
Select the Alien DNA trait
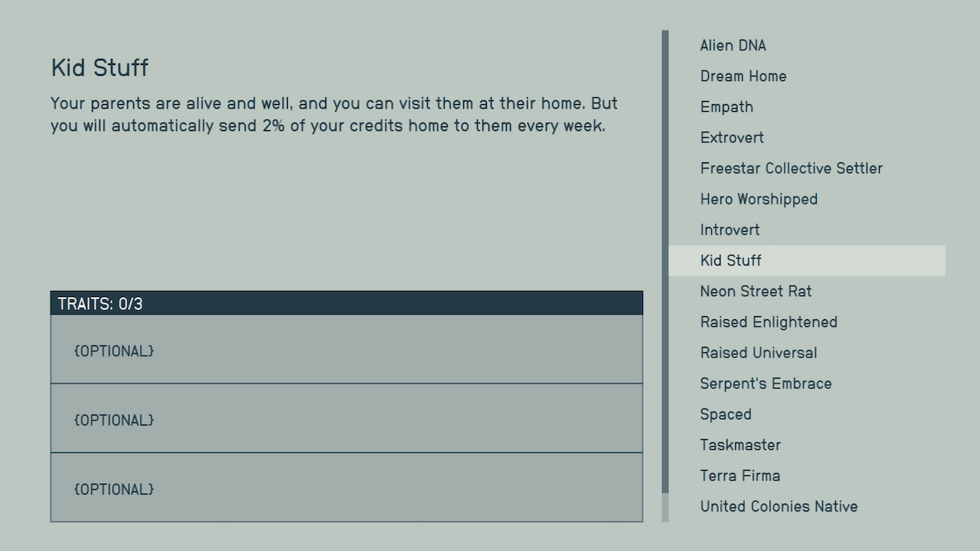click(x=733, y=46)
